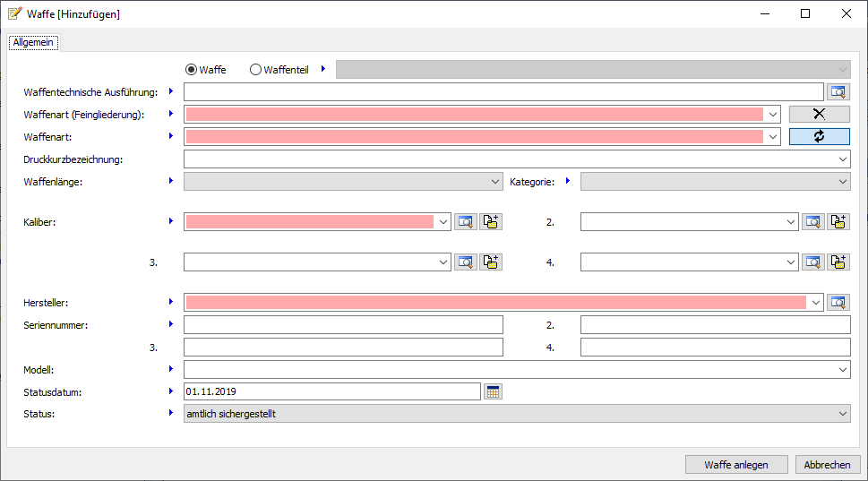The image size is (868, 481).
Task: Click the Statusdatum date field
Action: tap(331, 391)
